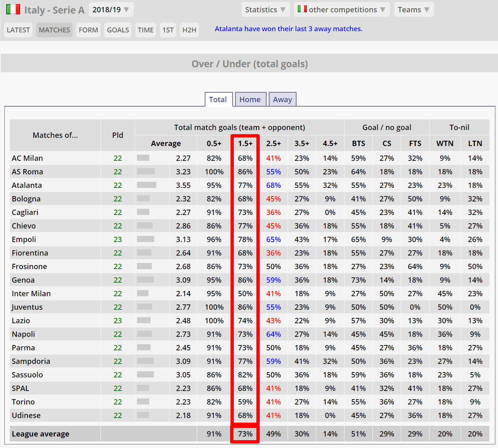Click SPAL team name
Screen dimensions: 498x448
20,388
